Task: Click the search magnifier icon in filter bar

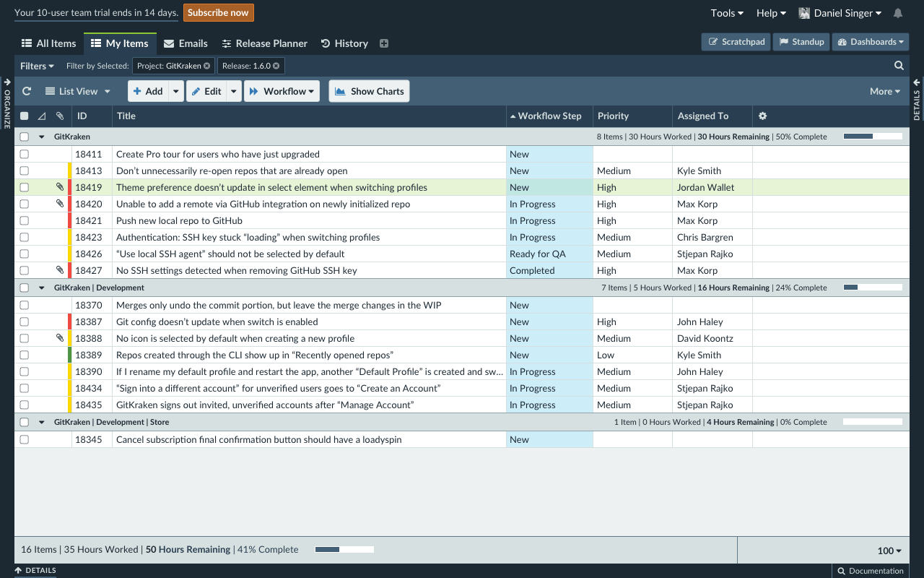Action: (899, 66)
